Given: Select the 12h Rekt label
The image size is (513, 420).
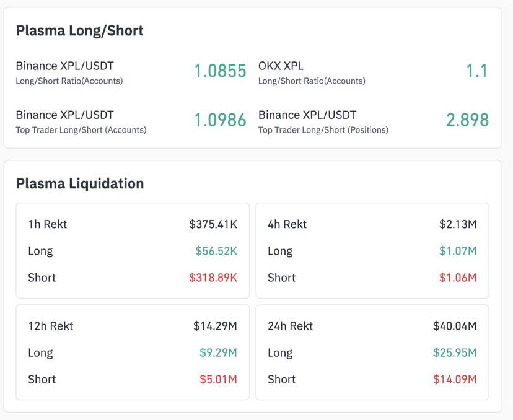Looking at the screenshot, I should tap(50, 326).
